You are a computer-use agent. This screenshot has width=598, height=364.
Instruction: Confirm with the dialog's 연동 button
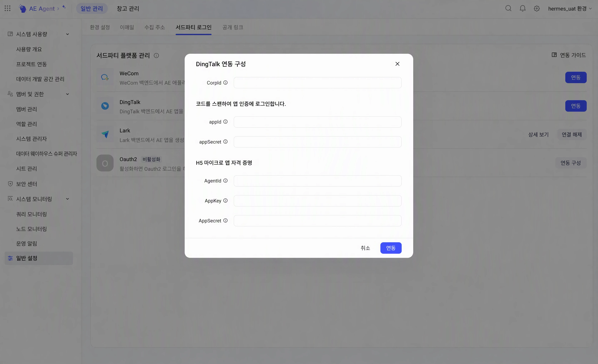[391, 248]
